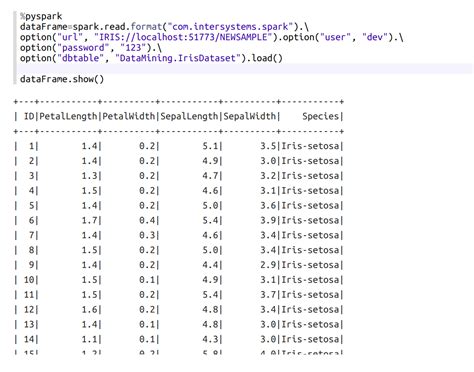Click PetalLength 1.4 in row ID 1
474x372 pixels.
tap(89, 146)
